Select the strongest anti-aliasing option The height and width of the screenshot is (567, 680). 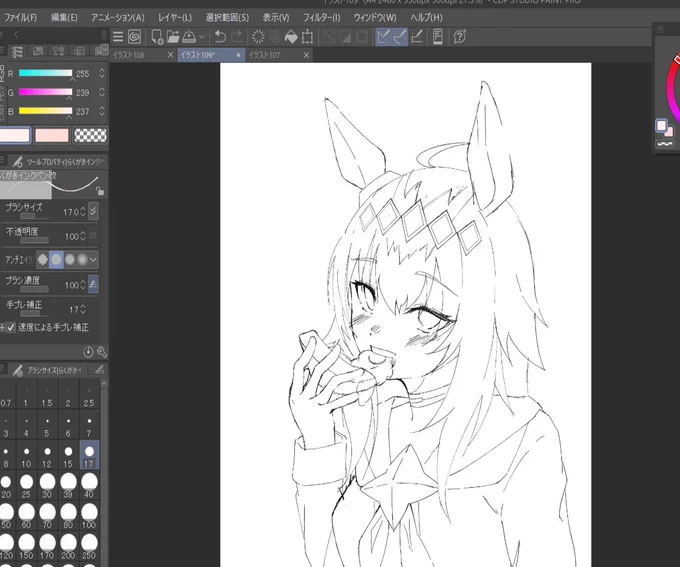[x=82, y=259]
